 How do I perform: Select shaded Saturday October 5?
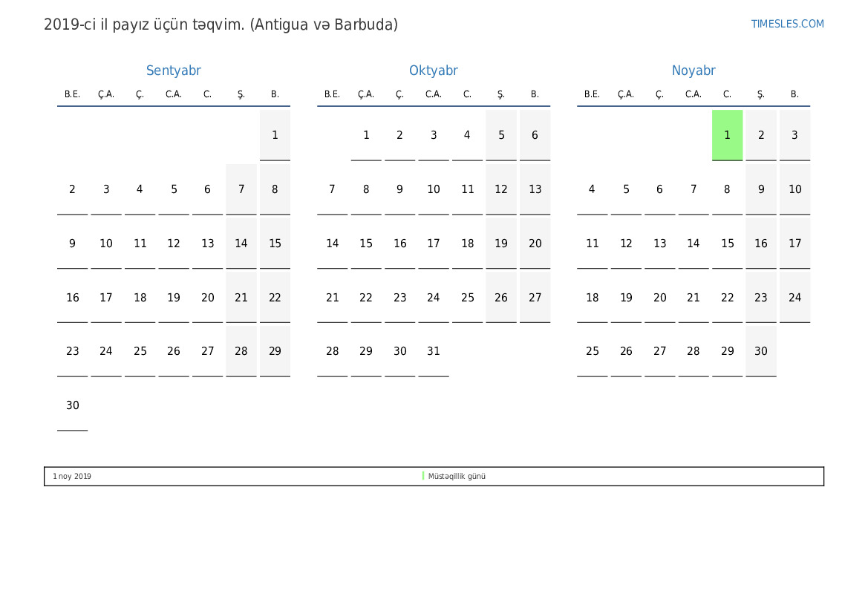501,135
